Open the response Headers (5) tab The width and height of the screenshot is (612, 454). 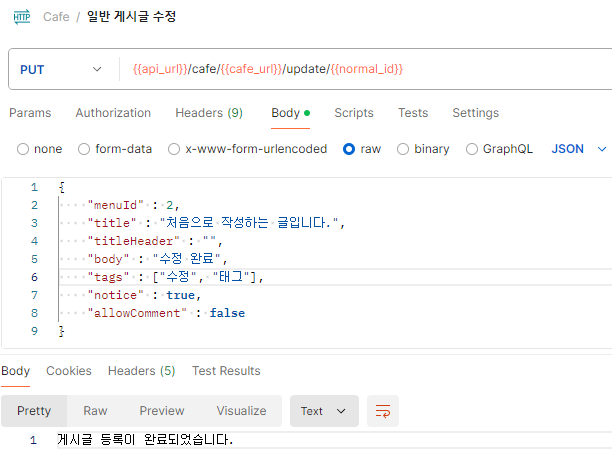pyautogui.click(x=141, y=371)
